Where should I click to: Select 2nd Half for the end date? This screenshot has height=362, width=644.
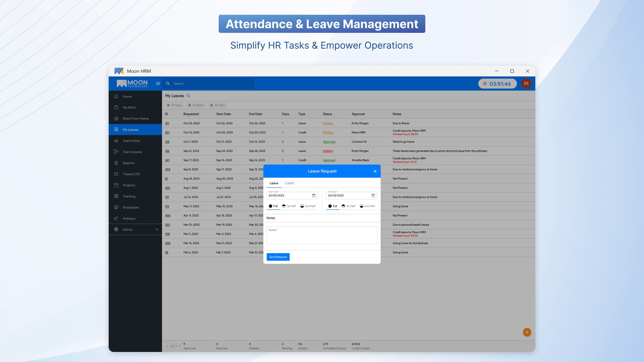coord(367,206)
